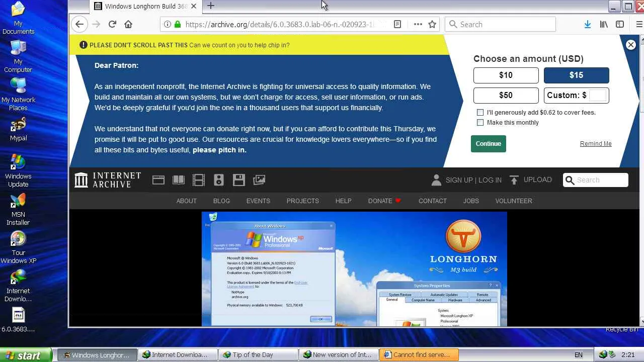Viewport: 644px width, 362px height.
Task: Open the browser library menu
Action: coord(604,24)
